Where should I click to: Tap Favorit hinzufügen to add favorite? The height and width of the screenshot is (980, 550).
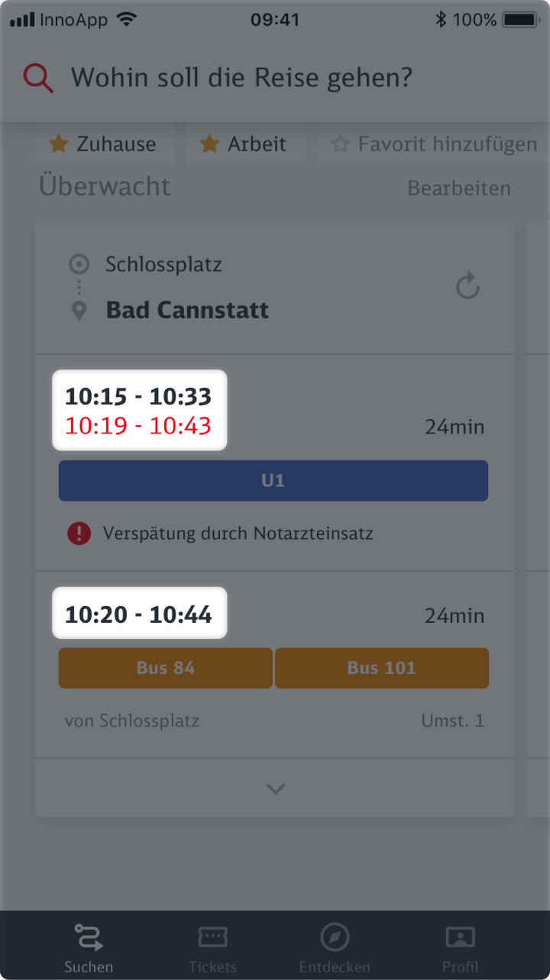pyautogui.click(x=434, y=144)
